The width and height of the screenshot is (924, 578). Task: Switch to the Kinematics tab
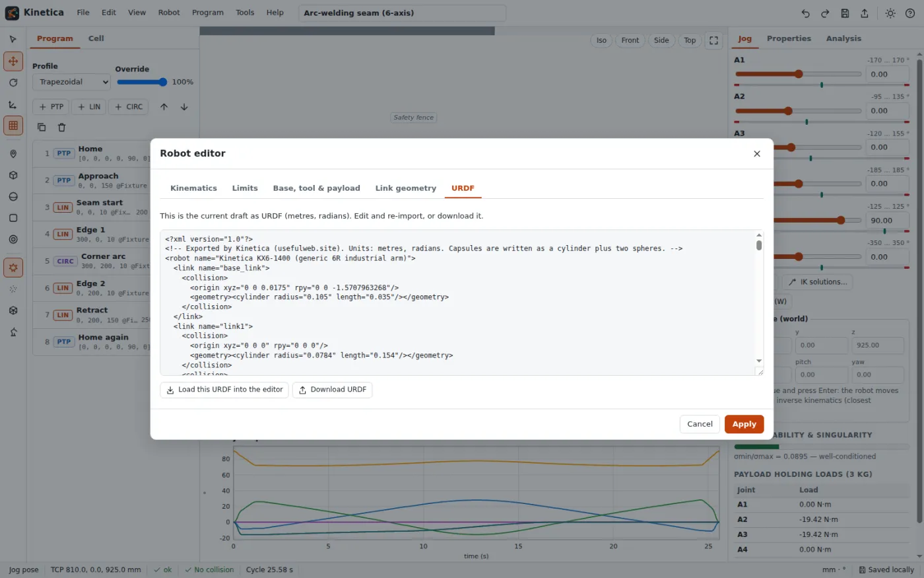click(193, 188)
